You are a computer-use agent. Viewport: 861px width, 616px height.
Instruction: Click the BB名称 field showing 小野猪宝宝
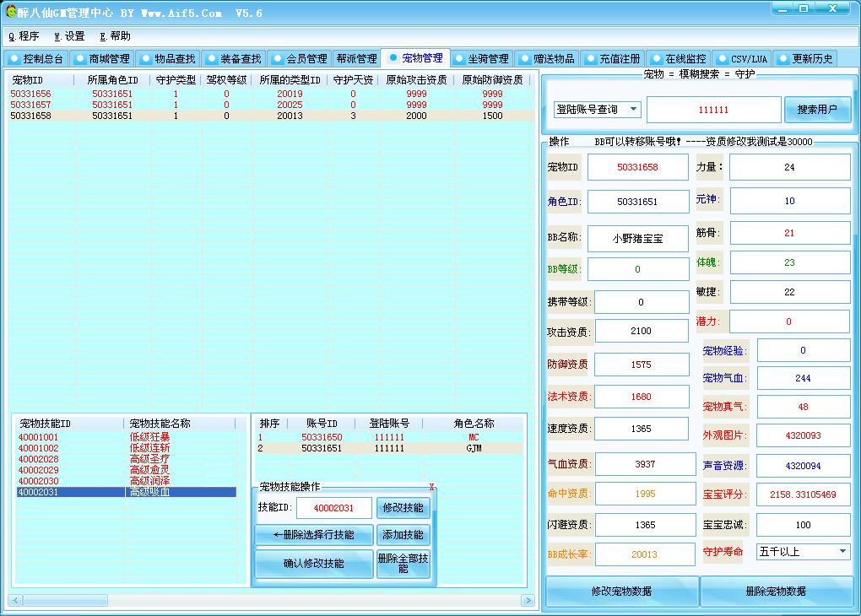pyautogui.click(x=637, y=239)
